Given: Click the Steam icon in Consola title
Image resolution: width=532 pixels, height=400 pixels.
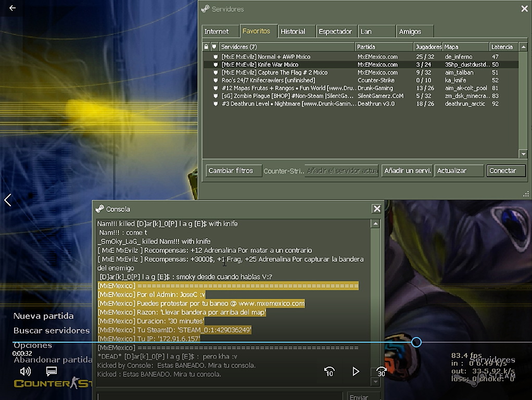Looking at the screenshot, I should pyautogui.click(x=100, y=209).
